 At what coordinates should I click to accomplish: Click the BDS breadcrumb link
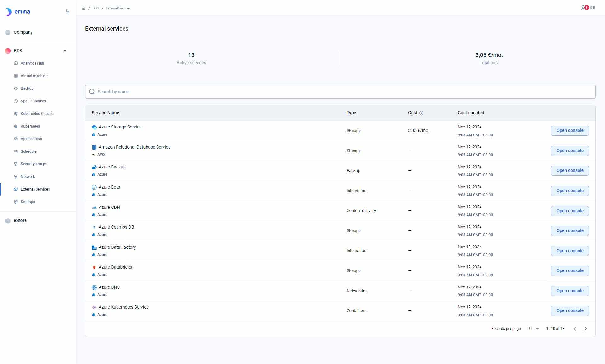(95, 8)
